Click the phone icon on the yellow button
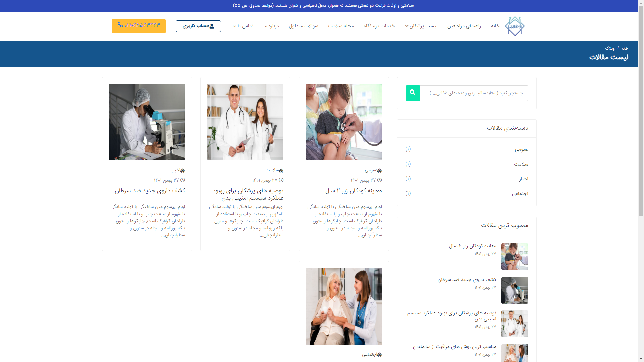Image resolution: width=644 pixels, height=362 pixels. point(120,25)
